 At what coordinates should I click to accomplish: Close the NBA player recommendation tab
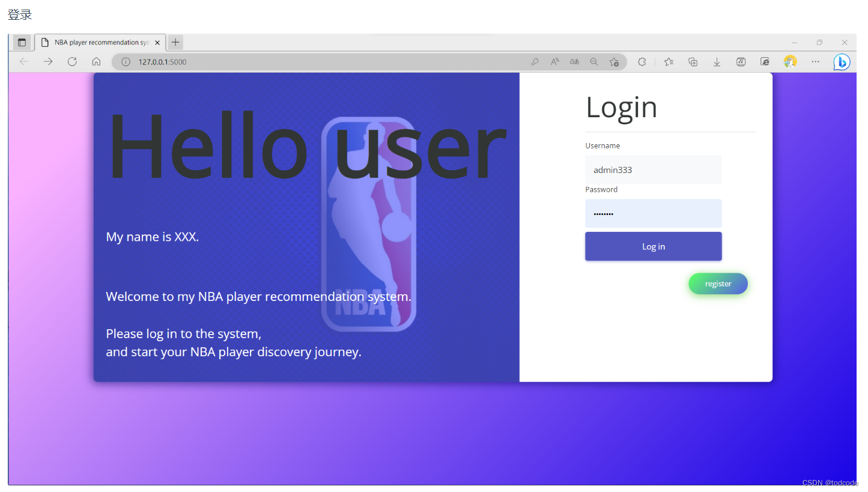tap(157, 43)
